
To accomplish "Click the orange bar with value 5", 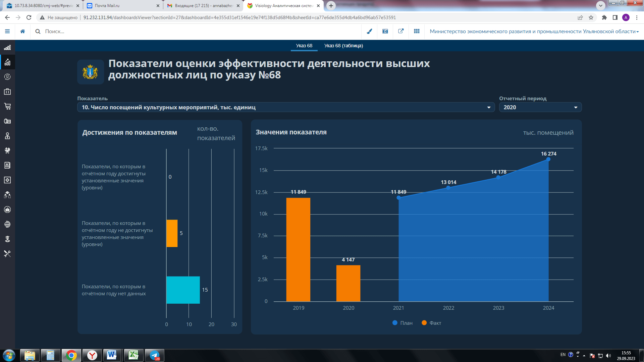I will point(172,233).
